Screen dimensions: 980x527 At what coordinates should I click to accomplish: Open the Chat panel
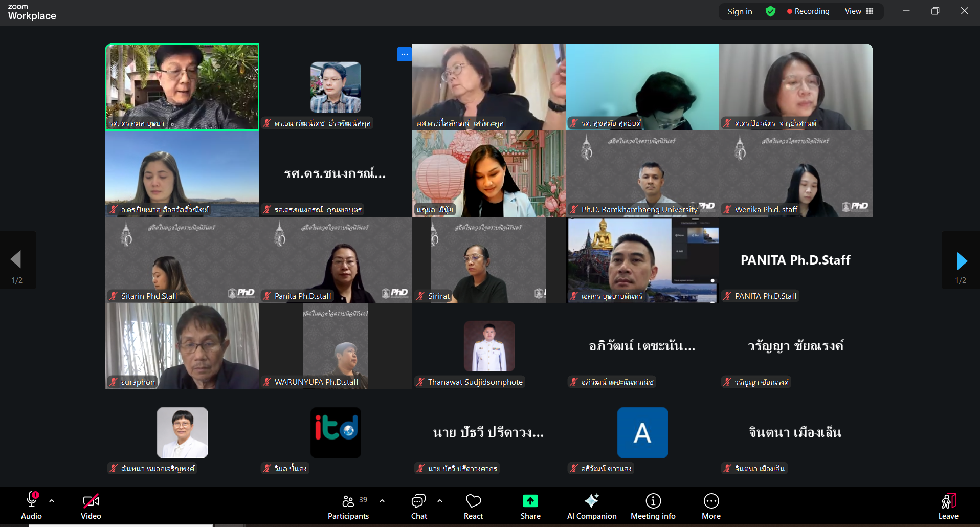419,507
